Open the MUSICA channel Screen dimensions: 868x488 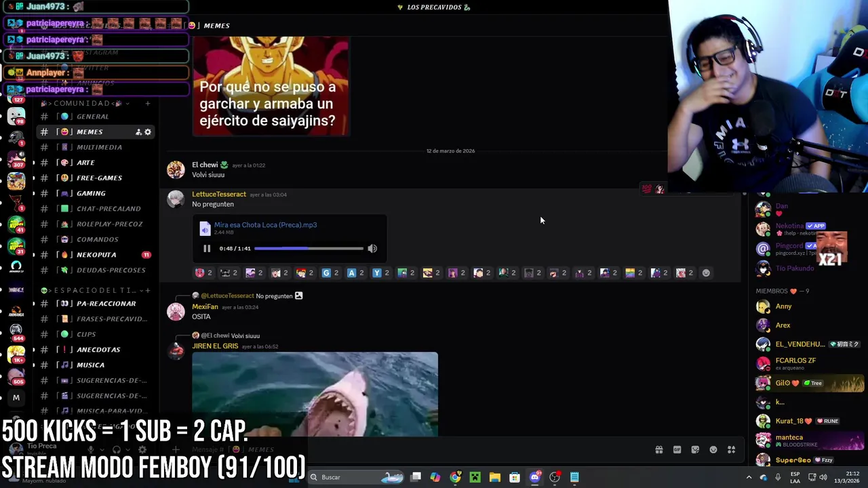coord(96,365)
